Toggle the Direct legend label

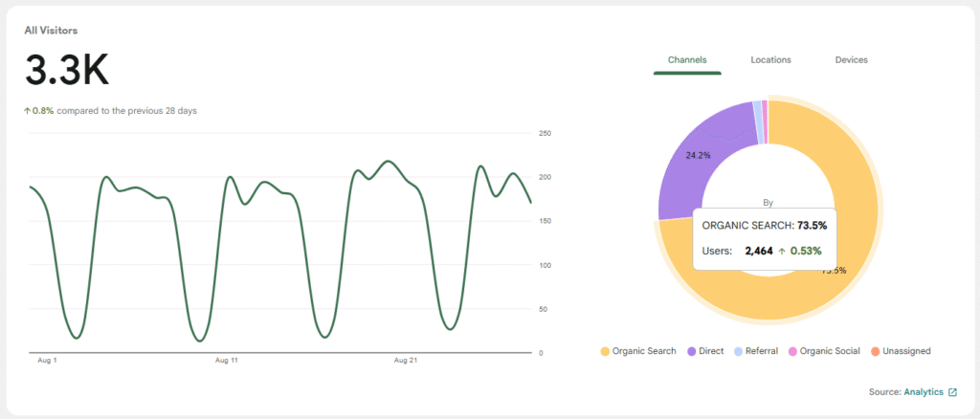pos(710,351)
